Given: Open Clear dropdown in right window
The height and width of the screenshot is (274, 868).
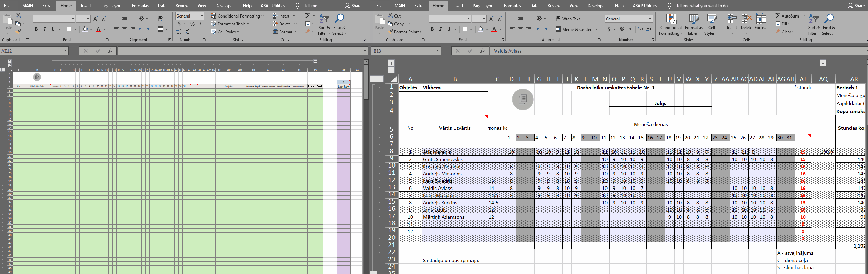Looking at the screenshot, I should [x=785, y=32].
